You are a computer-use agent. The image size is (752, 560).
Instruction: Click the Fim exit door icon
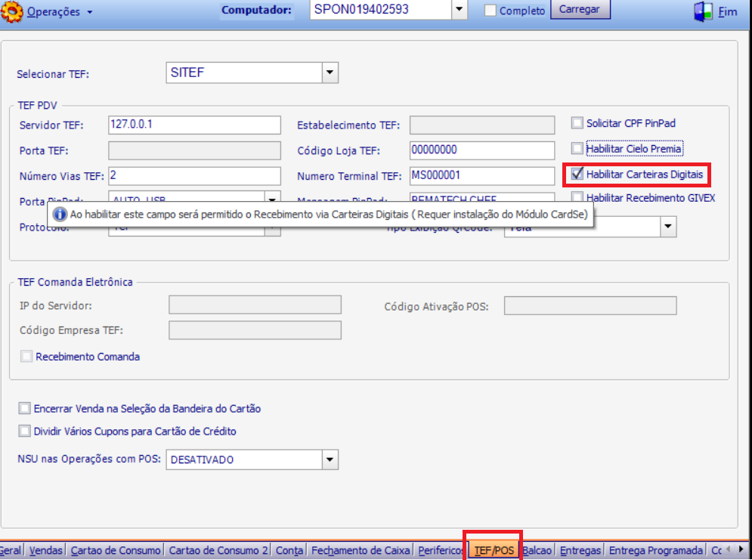point(703,11)
